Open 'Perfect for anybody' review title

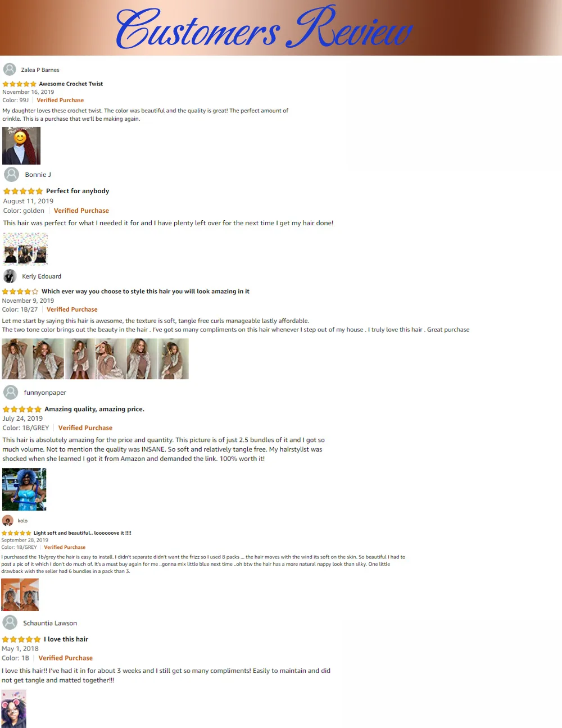pyautogui.click(x=78, y=191)
